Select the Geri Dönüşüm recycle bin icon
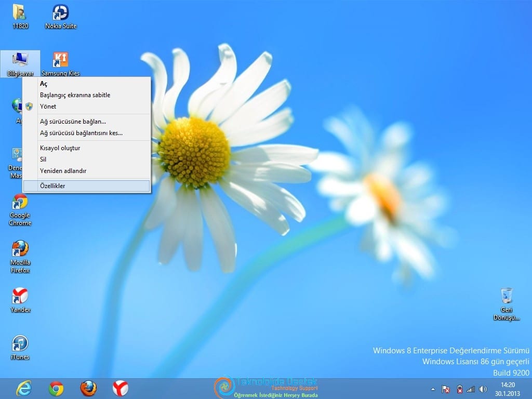532x399 pixels. [x=506, y=304]
